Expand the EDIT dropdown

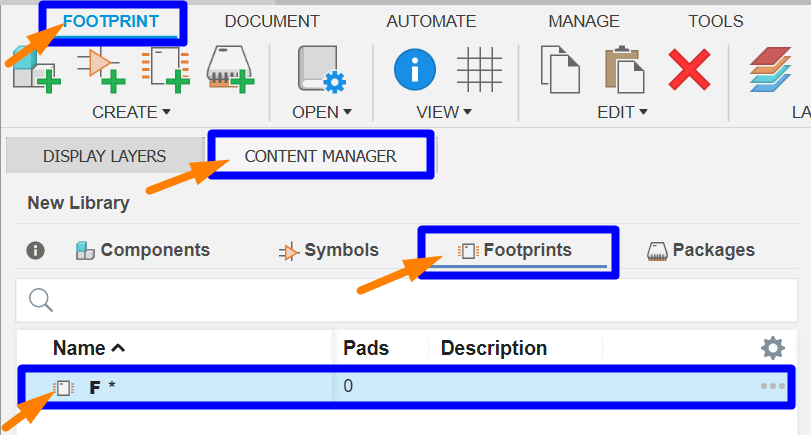click(622, 112)
